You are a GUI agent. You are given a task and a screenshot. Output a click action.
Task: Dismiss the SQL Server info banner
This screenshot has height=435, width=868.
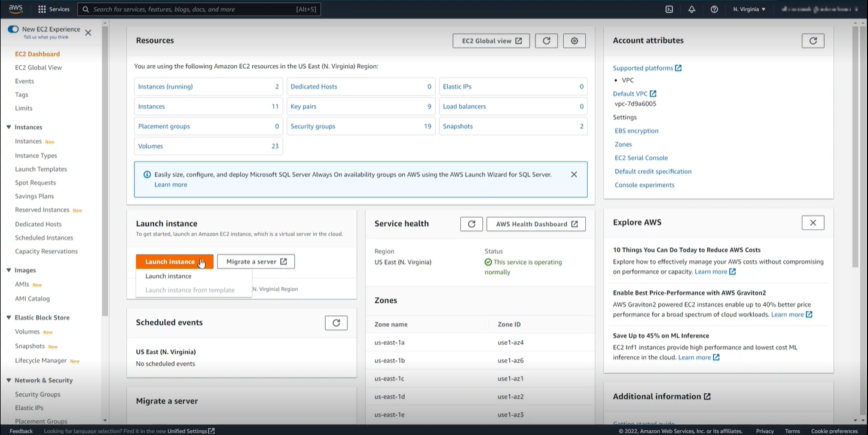[x=574, y=175]
